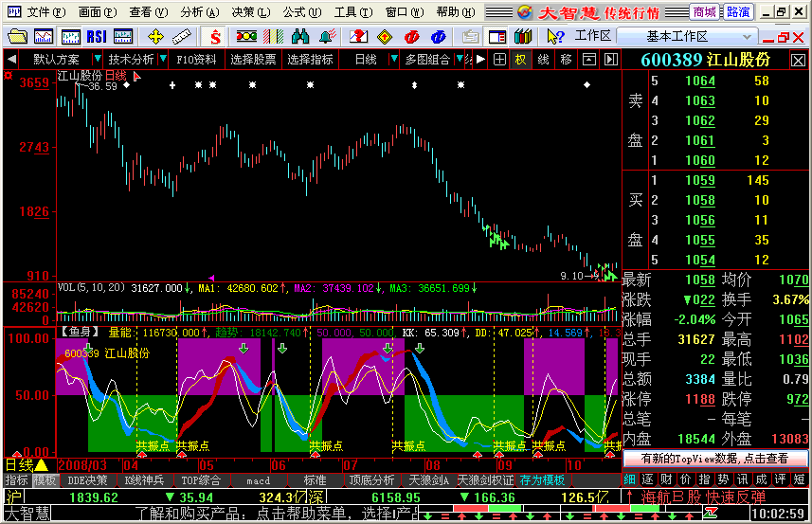The image size is (812, 524).
Task: Click the line chart toolbar icon
Action: click(x=44, y=37)
